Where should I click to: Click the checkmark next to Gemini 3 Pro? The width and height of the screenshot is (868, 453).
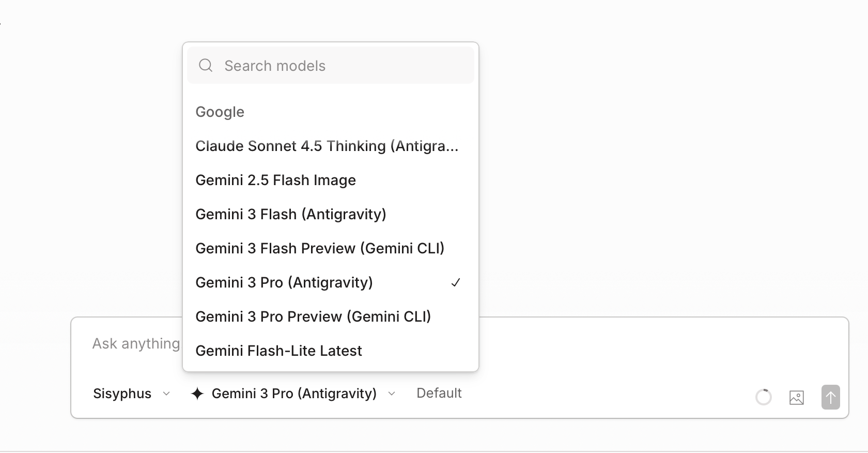(456, 283)
